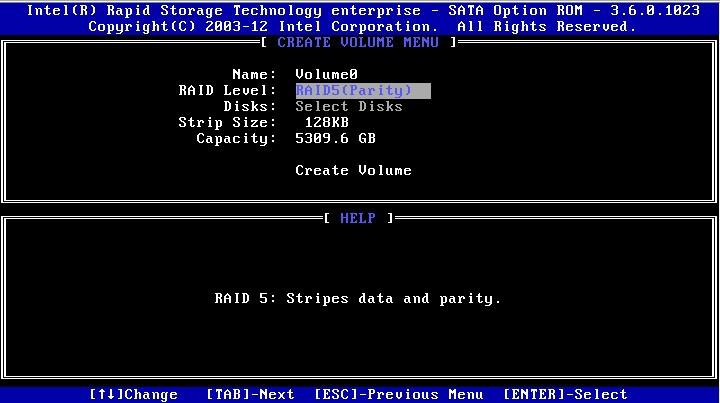Click the "Name:" label
720x403 pixels.
coord(253,74)
